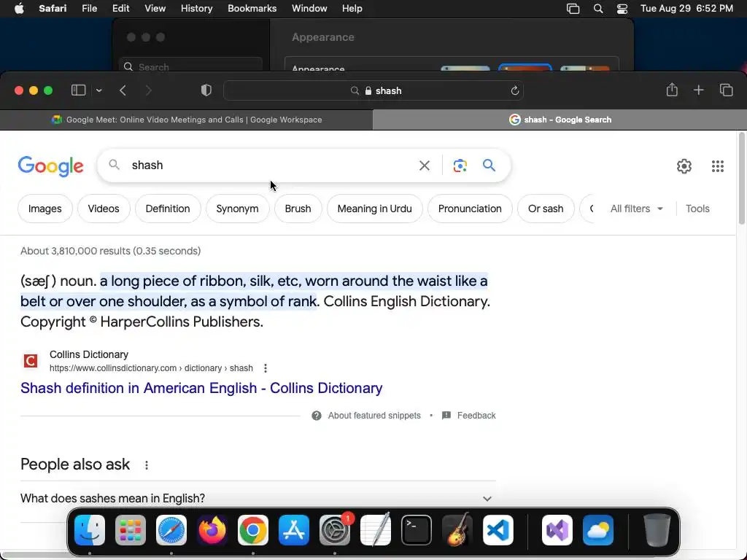Click the date and time clock
Screen dimensions: 747x560
click(x=686, y=9)
